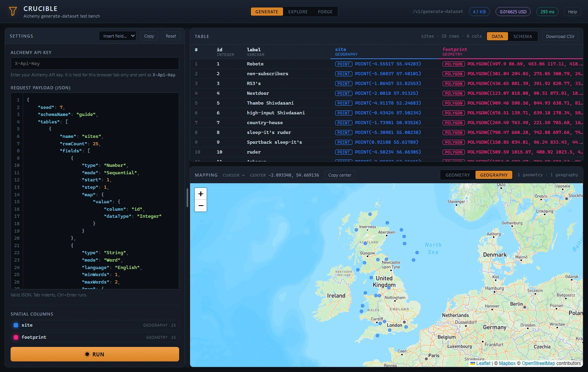Reset the settings payload
Viewport: 588px width, 372px height.
click(171, 36)
